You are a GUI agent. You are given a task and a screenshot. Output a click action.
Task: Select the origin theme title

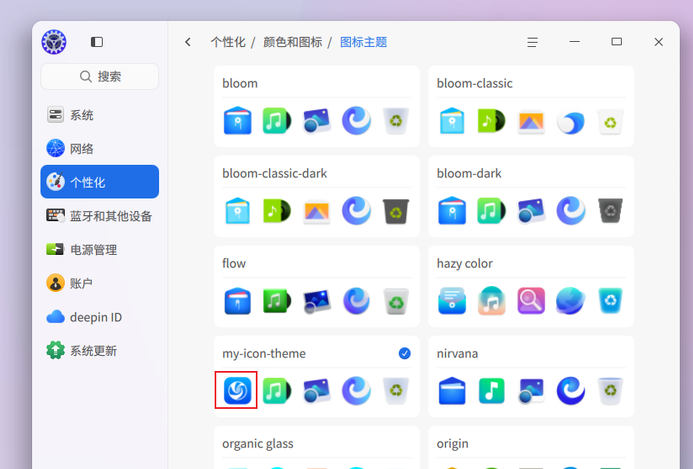[453, 444]
